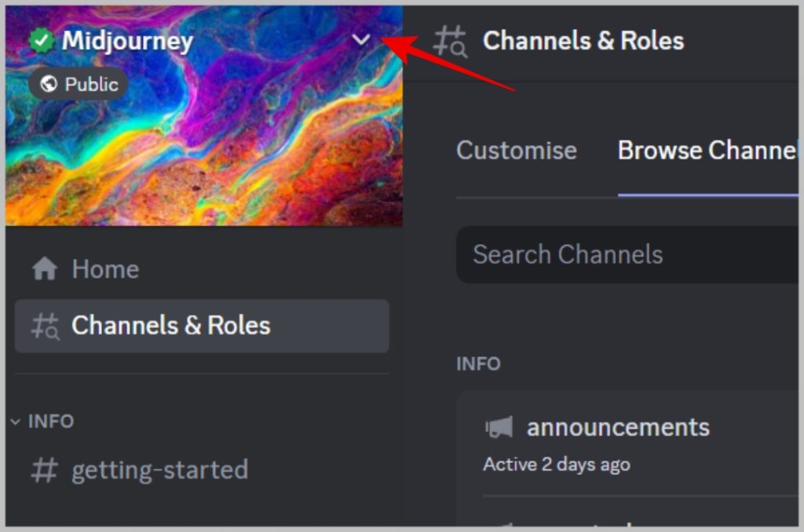
Task: Click the Public label text
Action: (91, 84)
